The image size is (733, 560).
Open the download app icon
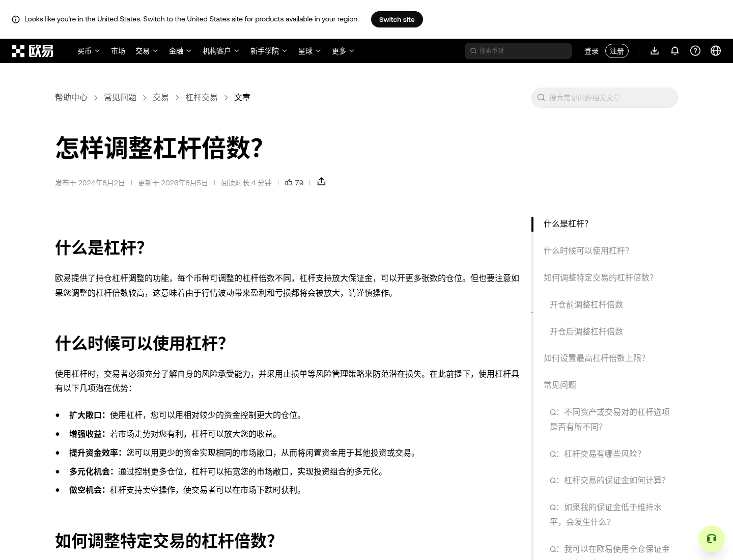tap(655, 51)
